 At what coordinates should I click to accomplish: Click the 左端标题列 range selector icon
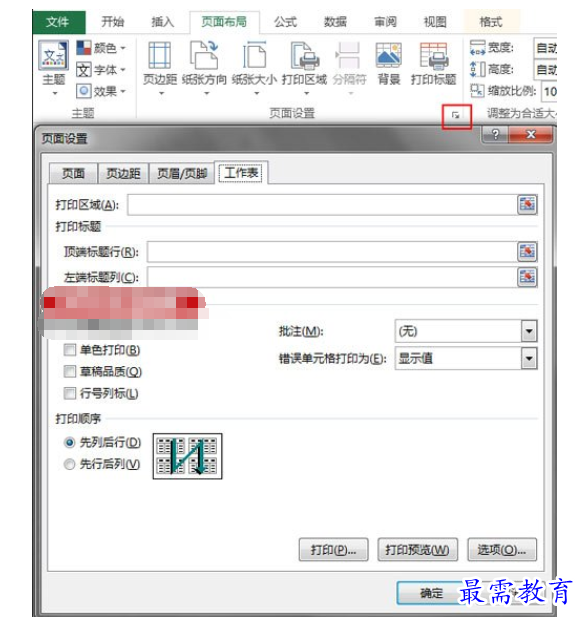pos(527,277)
